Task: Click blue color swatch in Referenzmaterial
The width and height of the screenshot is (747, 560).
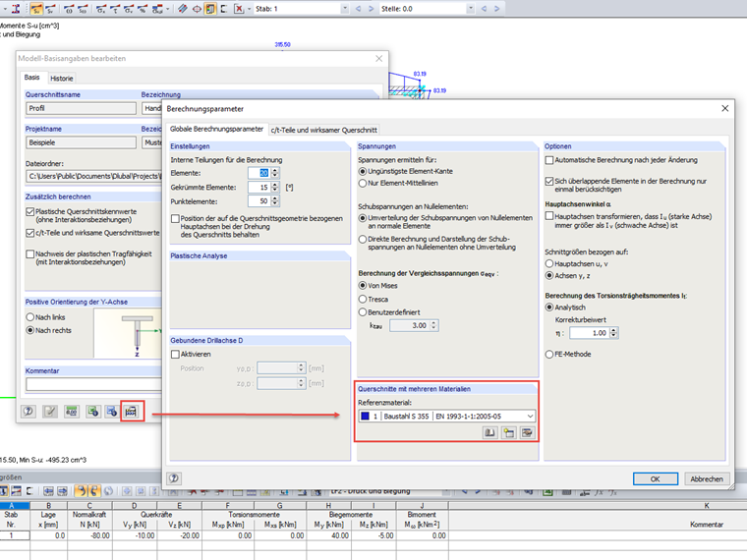Action: click(366, 417)
